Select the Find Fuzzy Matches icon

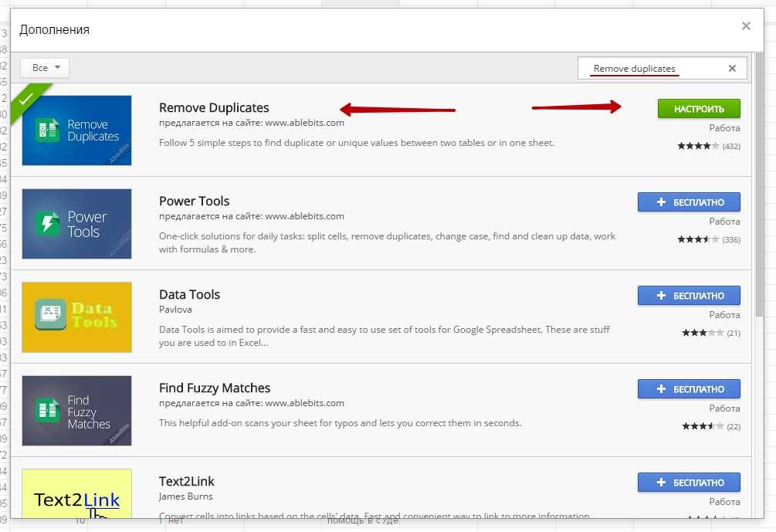[76, 411]
